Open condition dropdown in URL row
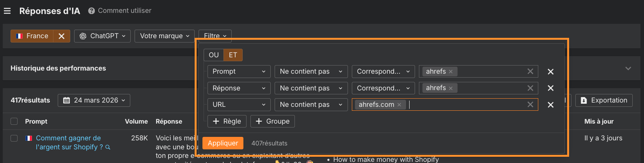644x163 pixels. (x=311, y=105)
